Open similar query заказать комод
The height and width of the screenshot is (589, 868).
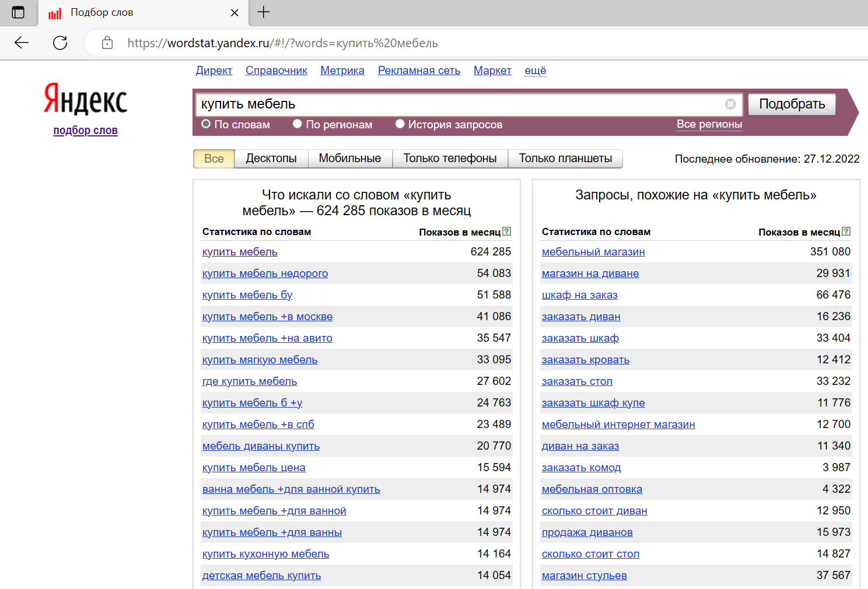point(581,468)
